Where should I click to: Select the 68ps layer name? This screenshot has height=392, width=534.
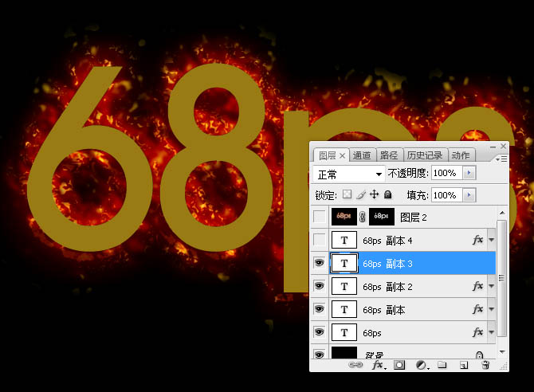372,333
